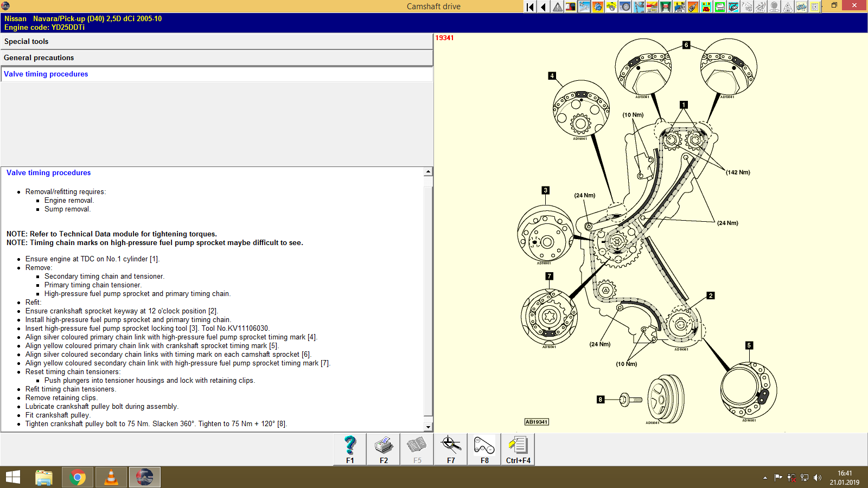Screen dimensions: 868x488
Task: Open ignition/TDC adjustment data via the F7 icon
Action: click(450, 449)
